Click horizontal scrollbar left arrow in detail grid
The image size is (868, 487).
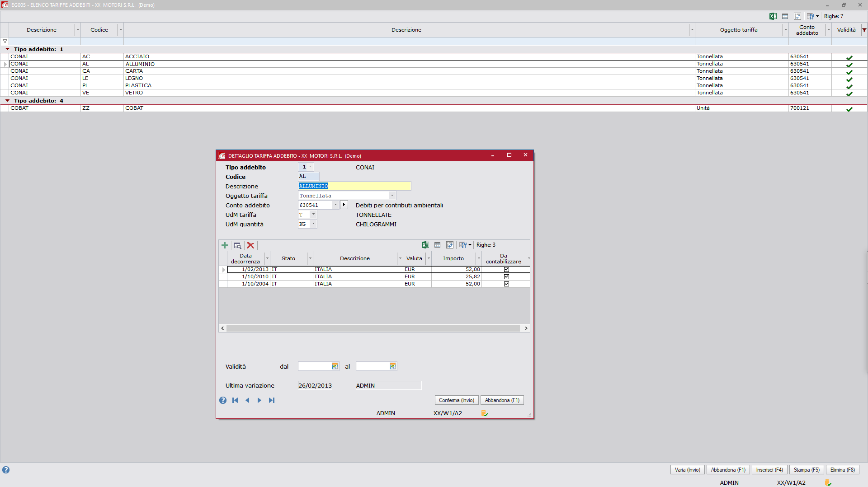tap(222, 328)
